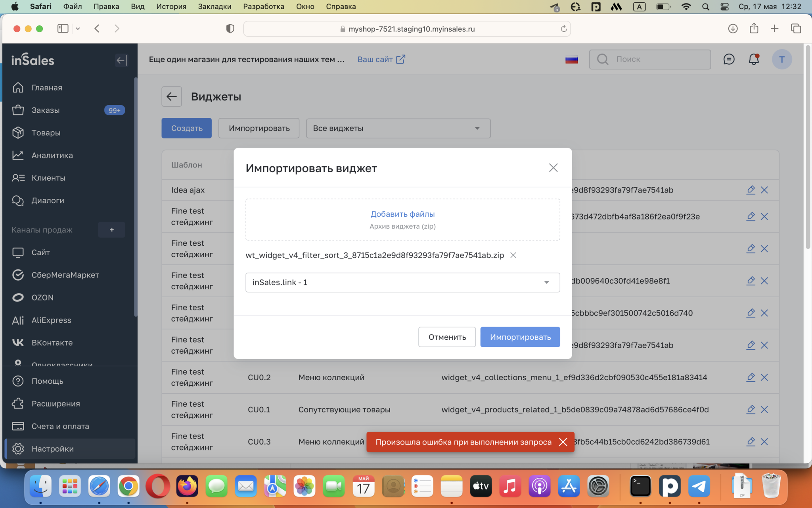The image size is (812, 508).
Task: Delete the Сопутствующие товары widget row
Action: pyautogui.click(x=764, y=410)
